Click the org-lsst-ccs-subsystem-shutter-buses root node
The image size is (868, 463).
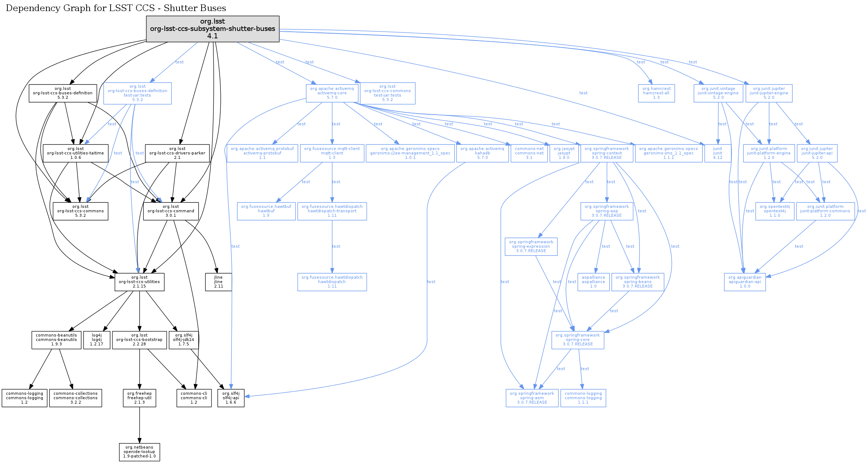[x=212, y=29]
